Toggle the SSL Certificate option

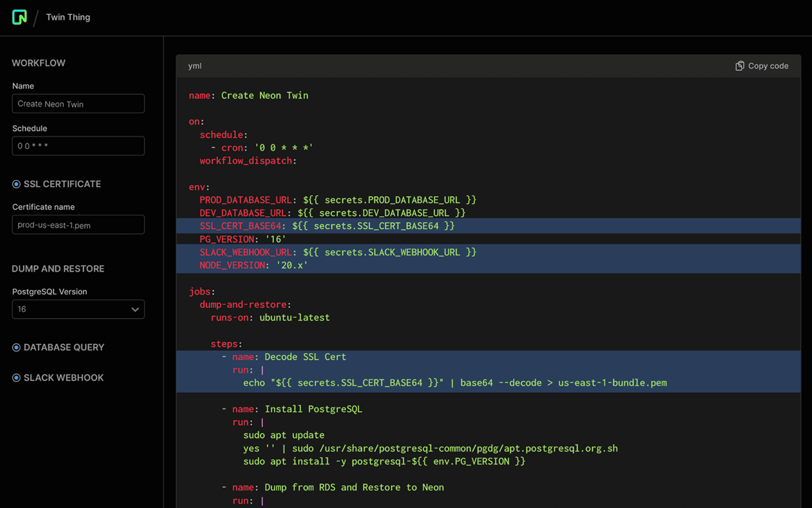[x=17, y=184]
